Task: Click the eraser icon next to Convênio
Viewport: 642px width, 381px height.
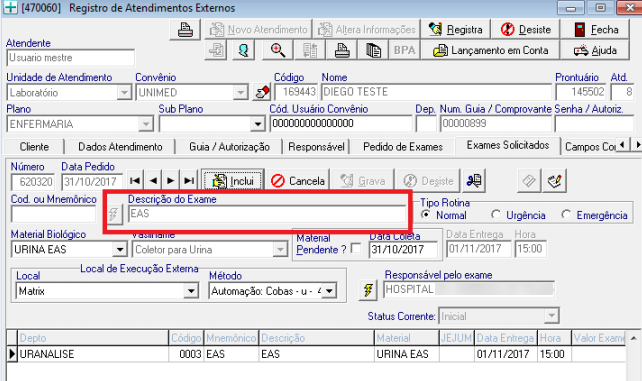Action: point(262,92)
